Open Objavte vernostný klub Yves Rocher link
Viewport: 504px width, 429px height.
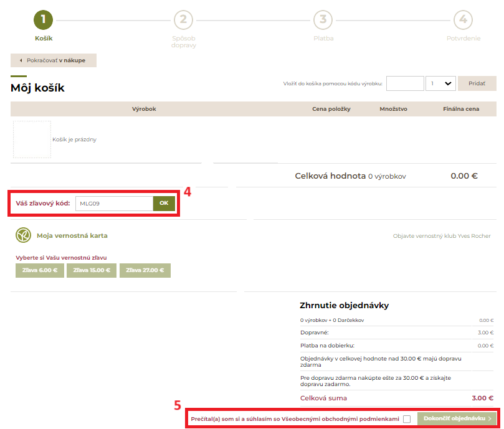[442, 236]
